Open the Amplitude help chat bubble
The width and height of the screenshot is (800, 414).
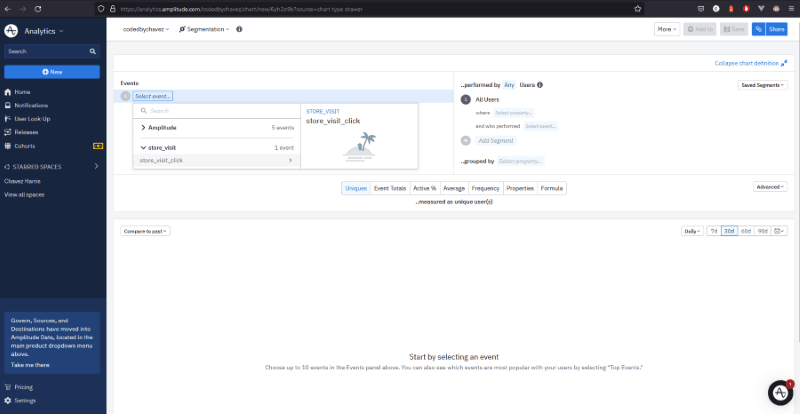[x=780, y=393]
